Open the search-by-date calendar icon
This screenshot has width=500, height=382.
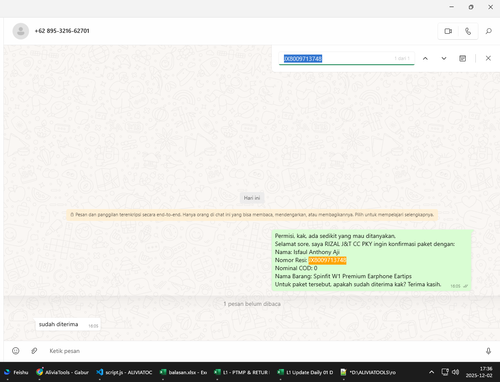tap(462, 58)
